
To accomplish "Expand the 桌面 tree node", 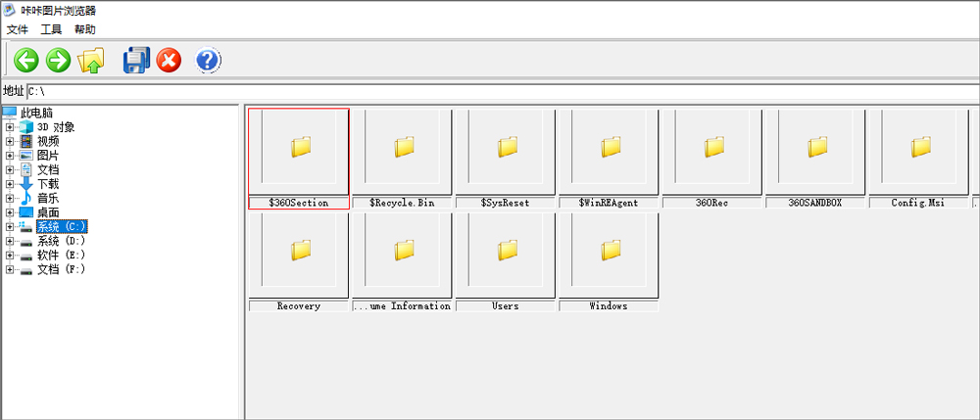I will point(10,212).
